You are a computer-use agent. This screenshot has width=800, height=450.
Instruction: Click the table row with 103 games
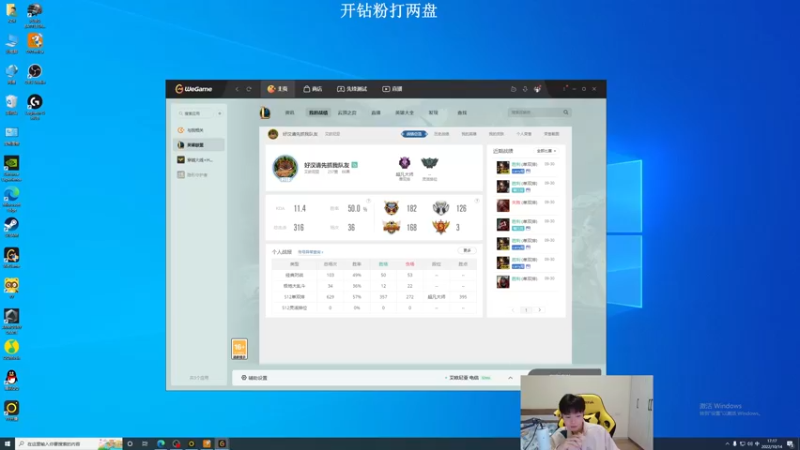(x=374, y=275)
